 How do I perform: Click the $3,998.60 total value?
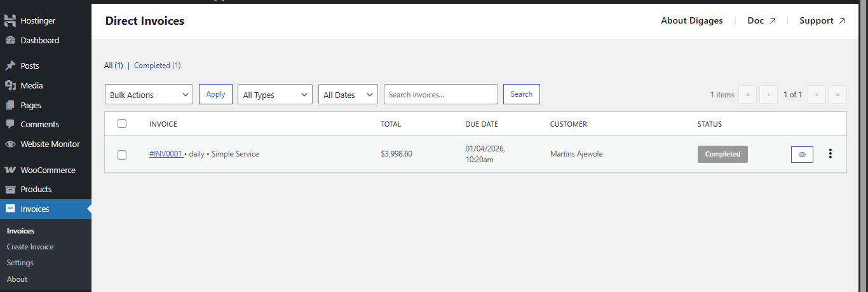397,154
